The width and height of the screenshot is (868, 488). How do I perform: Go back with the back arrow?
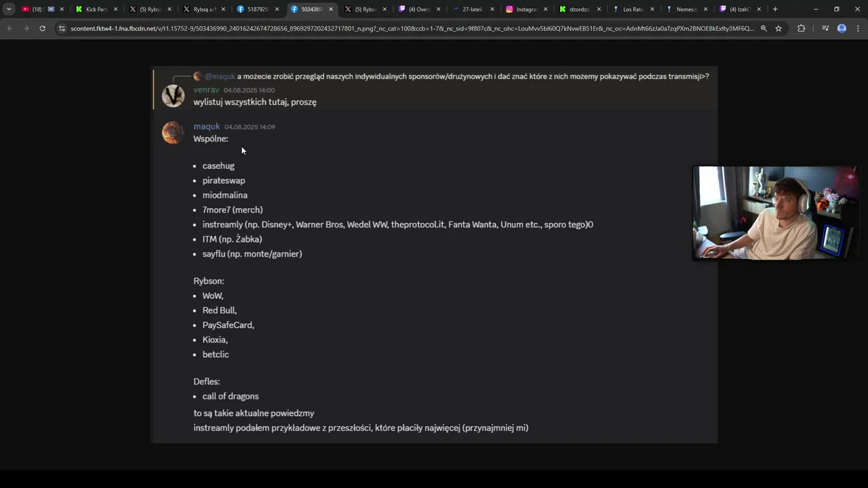(x=10, y=28)
